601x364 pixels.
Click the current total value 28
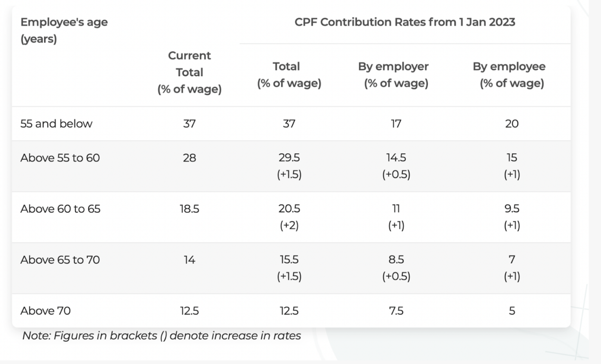189,158
